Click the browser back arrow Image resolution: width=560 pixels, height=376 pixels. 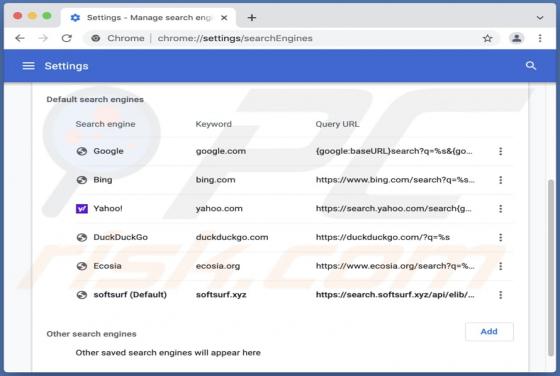(20, 38)
